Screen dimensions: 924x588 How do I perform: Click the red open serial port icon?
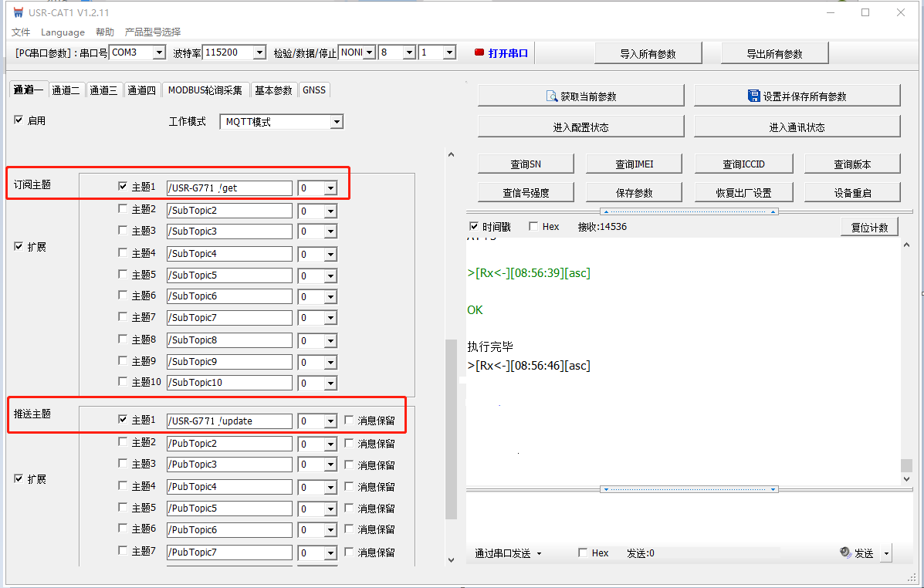click(479, 53)
